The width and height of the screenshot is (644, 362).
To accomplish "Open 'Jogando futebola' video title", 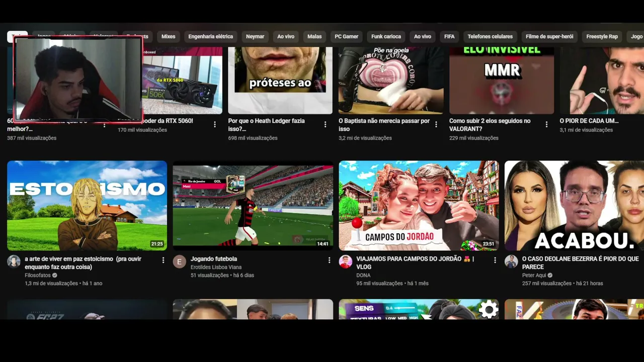I will pyautogui.click(x=214, y=259).
